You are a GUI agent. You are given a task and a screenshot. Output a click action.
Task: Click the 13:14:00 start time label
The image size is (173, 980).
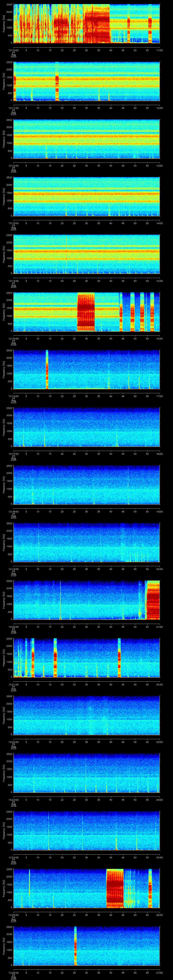tap(13, 281)
